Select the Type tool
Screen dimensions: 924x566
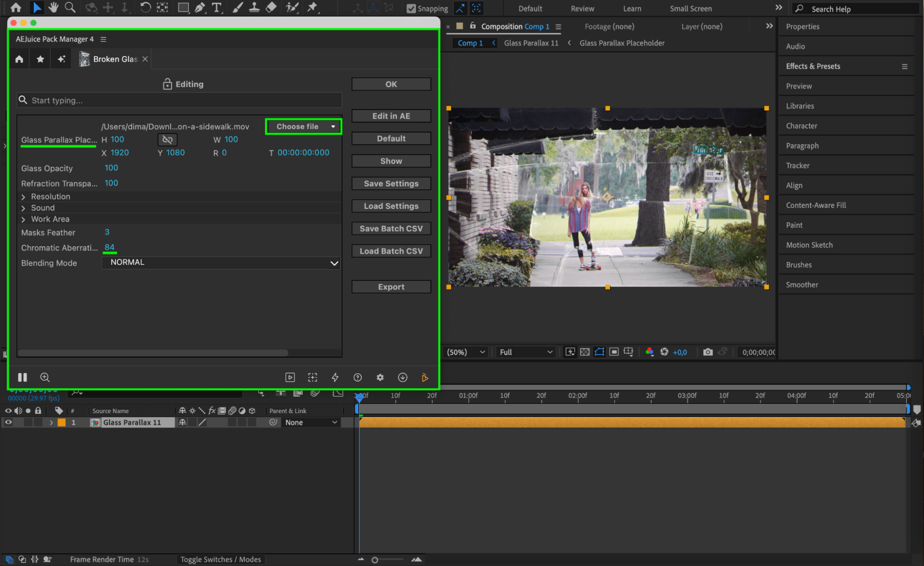tap(216, 7)
